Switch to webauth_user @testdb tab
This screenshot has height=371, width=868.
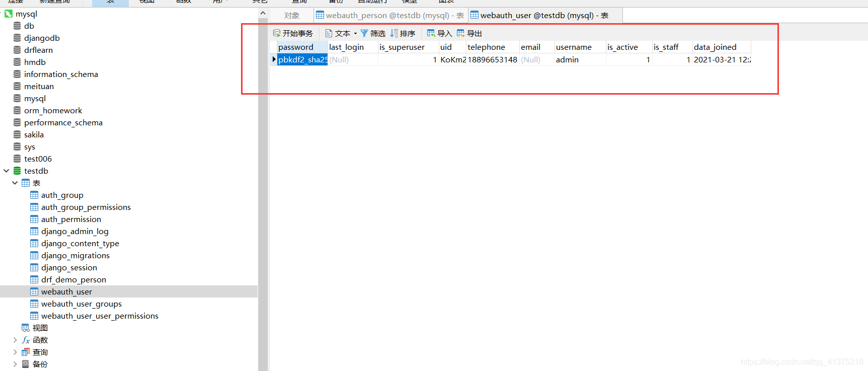point(545,16)
